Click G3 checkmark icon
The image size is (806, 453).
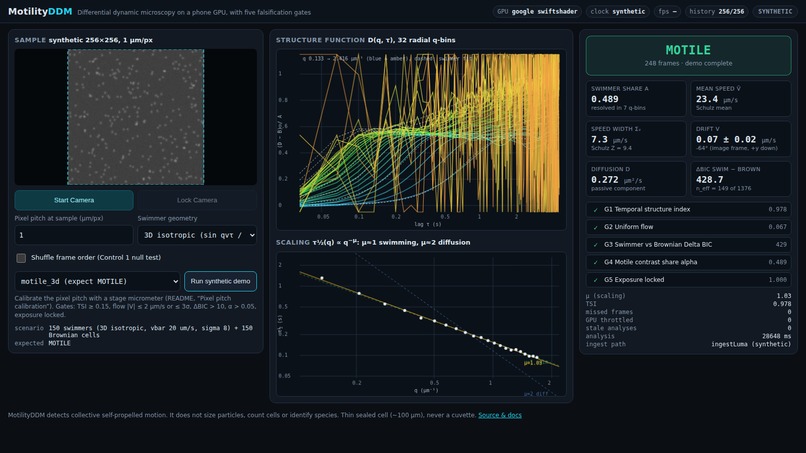(x=596, y=245)
